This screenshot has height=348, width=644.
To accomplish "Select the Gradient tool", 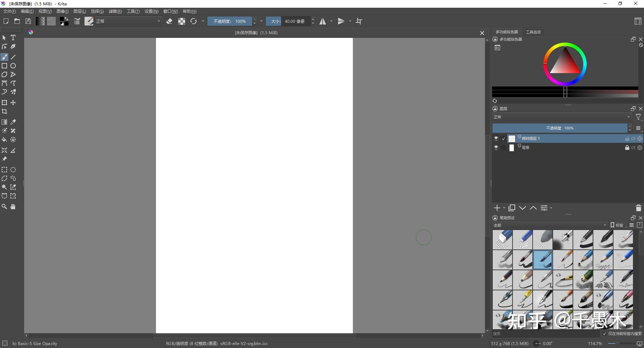I will (x=4, y=122).
